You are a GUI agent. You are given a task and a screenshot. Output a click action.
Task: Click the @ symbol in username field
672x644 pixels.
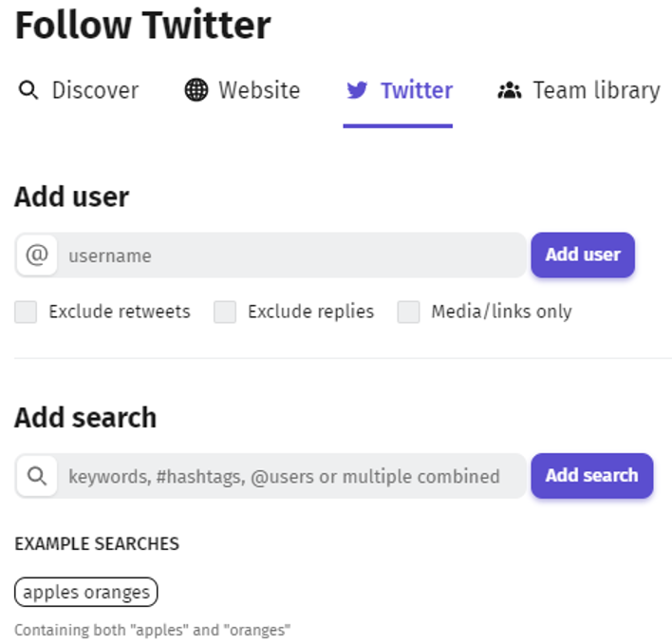tap(37, 256)
